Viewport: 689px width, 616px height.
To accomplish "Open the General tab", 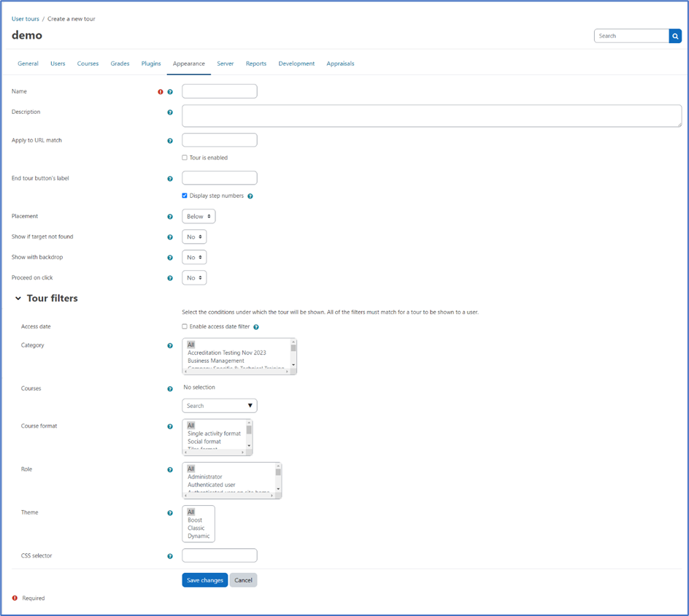I will coord(28,63).
